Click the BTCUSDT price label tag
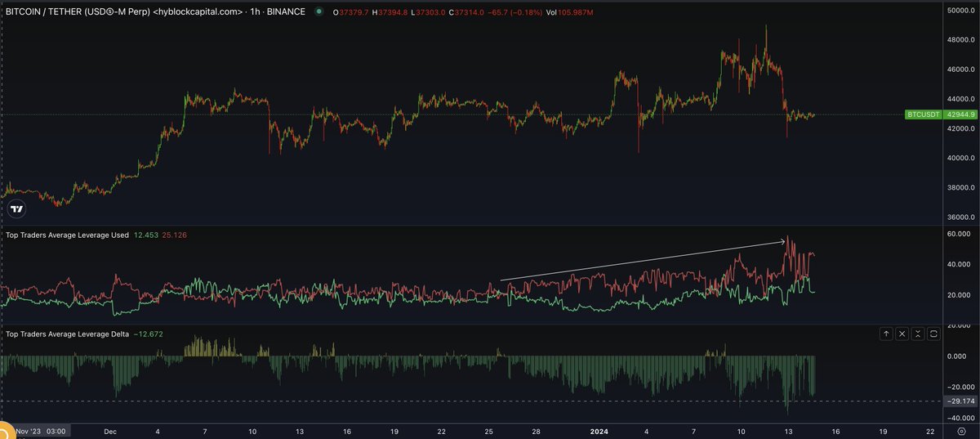This screenshot has width=980, height=439. [x=924, y=115]
